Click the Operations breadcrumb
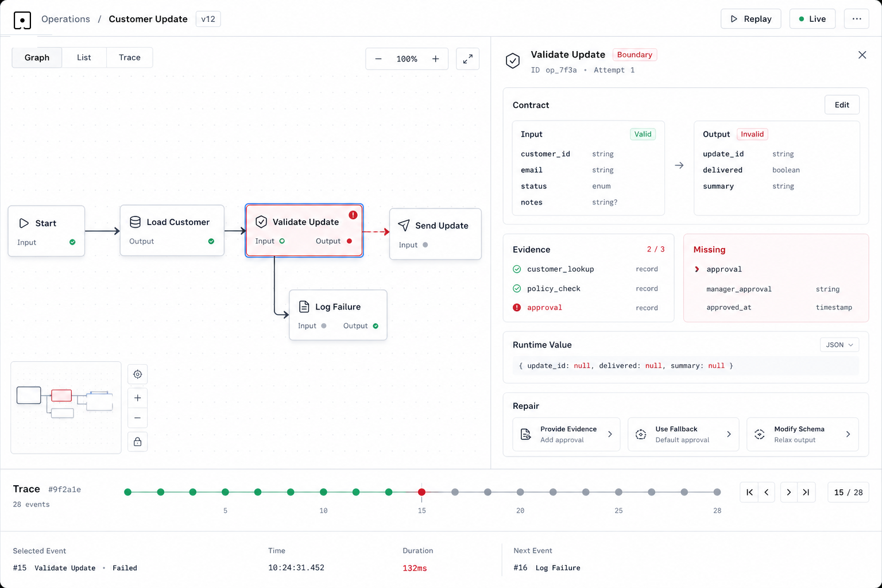The height and width of the screenshot is (588, 882). point(65,19)
